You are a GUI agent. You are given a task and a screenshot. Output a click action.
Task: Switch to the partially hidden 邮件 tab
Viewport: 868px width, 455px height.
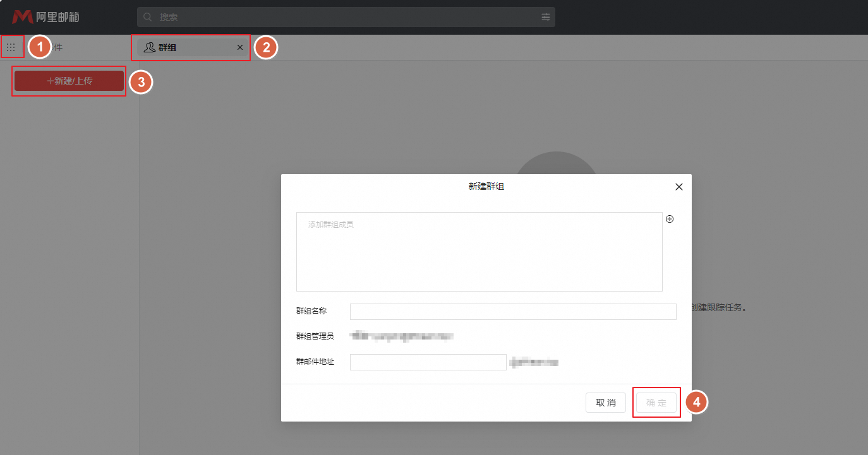pos(57,47)
